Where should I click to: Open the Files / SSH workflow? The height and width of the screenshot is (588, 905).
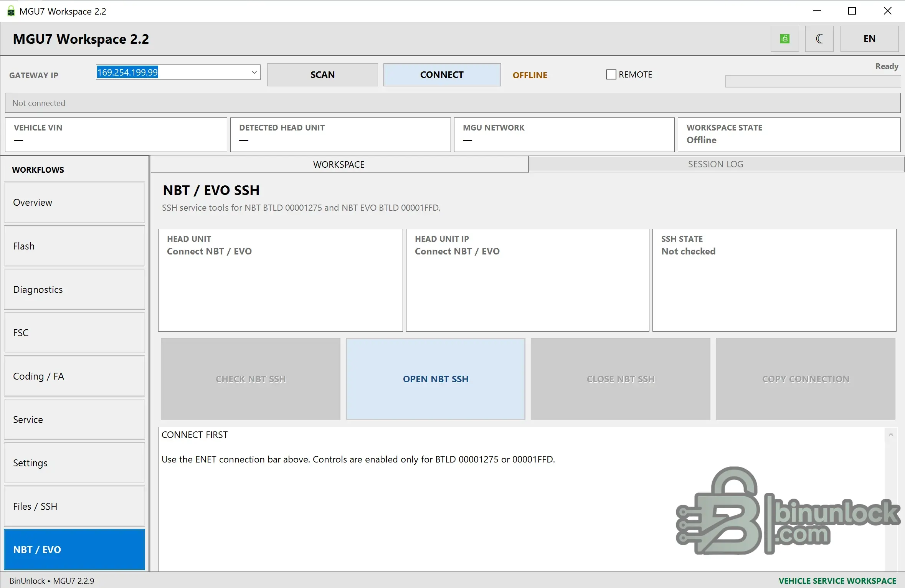pyautogui.click(x=74, y=506)
